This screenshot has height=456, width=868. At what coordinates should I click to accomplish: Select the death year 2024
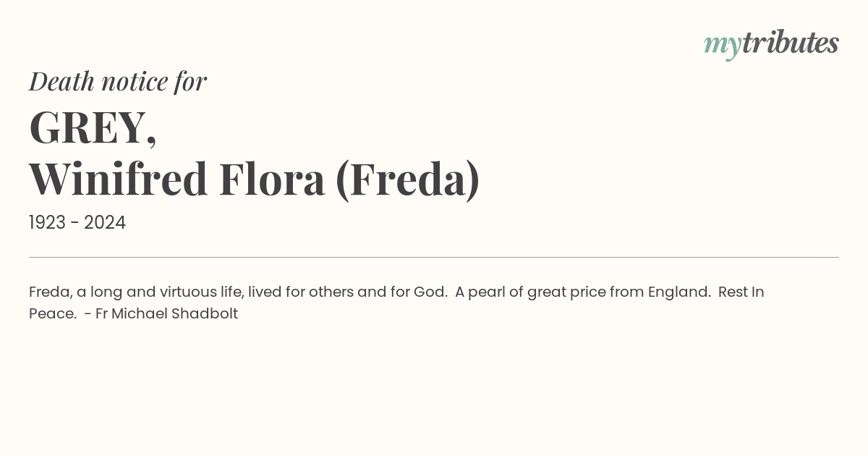105,223
